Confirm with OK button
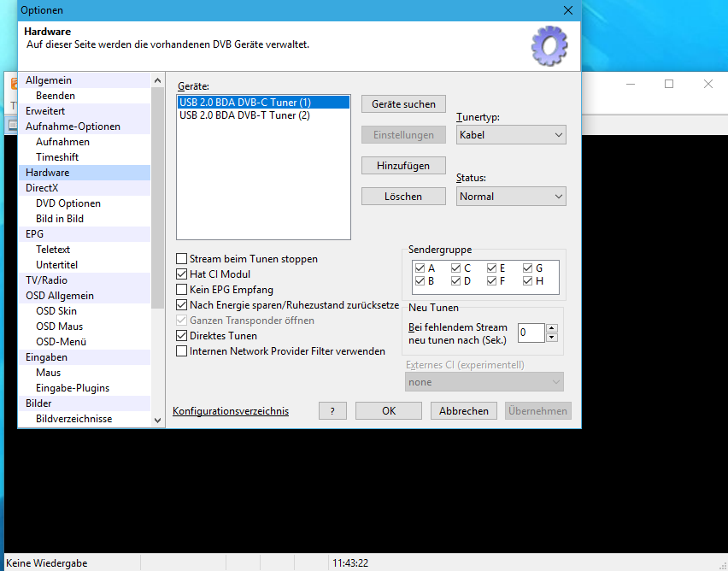The width and height of the screenshot is (728, 571). (389, 410)
